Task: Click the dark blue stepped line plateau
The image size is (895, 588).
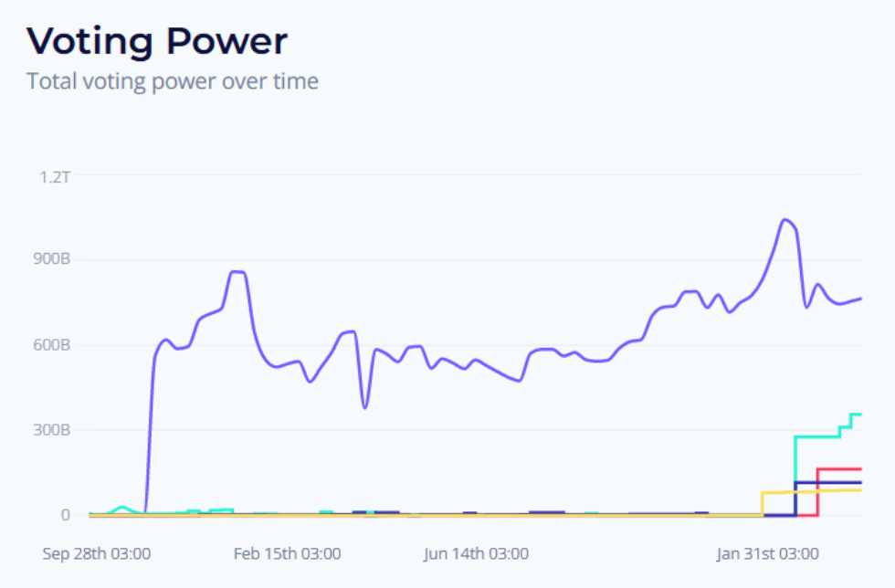Action: pyautogui.click(x=829, y=483)
